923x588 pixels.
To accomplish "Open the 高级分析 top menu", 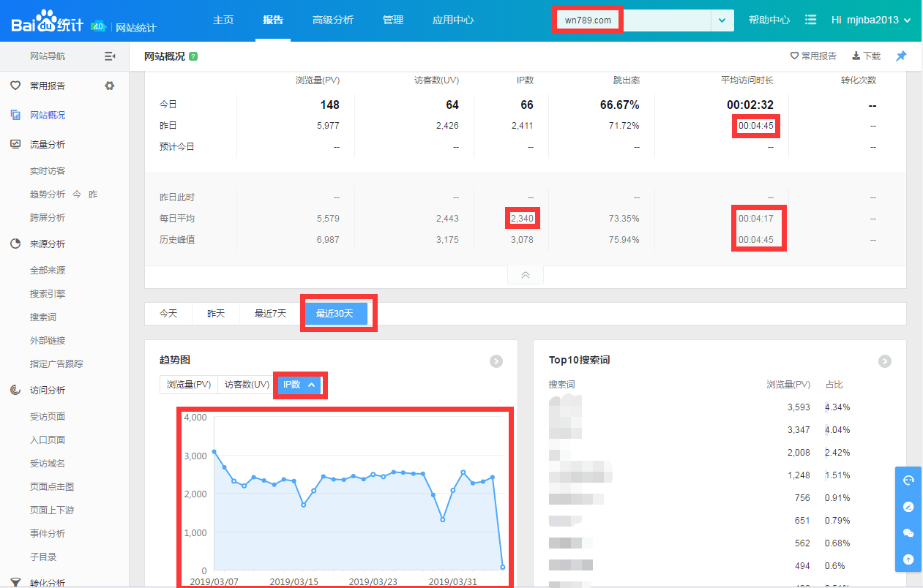I will (332, 20).
